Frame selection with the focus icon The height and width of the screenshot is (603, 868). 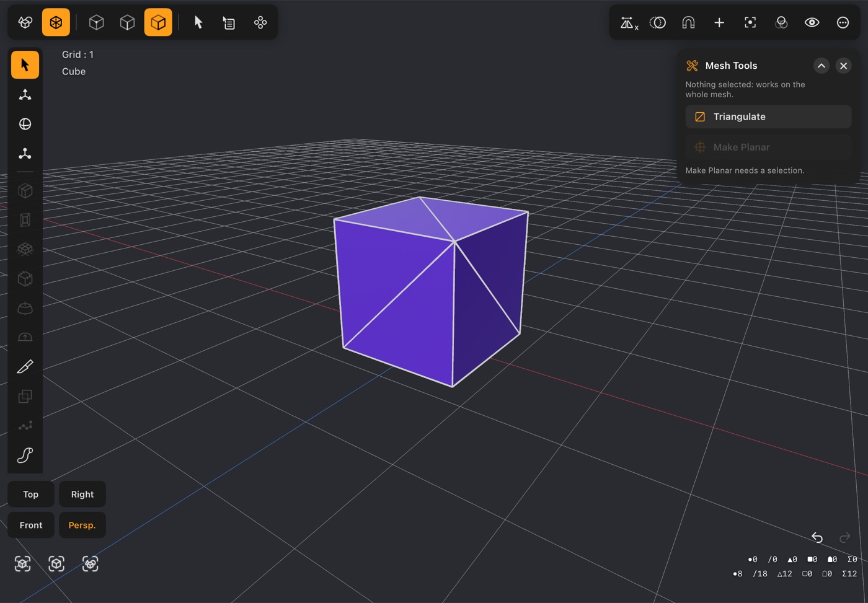(x=750, y=22)
